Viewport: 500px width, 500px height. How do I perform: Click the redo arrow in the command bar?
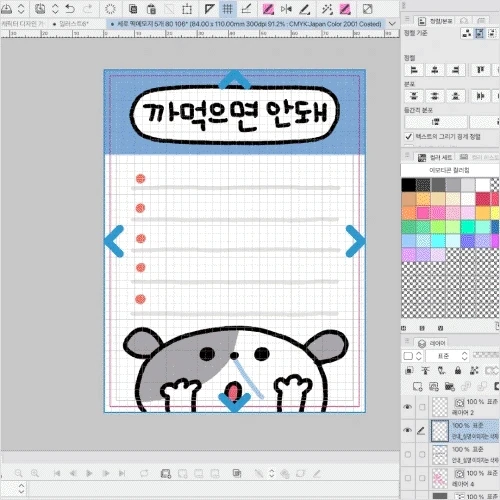(87, 9)
